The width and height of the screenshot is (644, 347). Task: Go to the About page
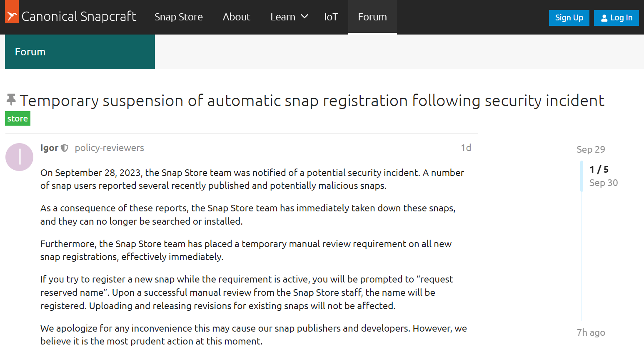pyautogui.click(x=236, y=17)
